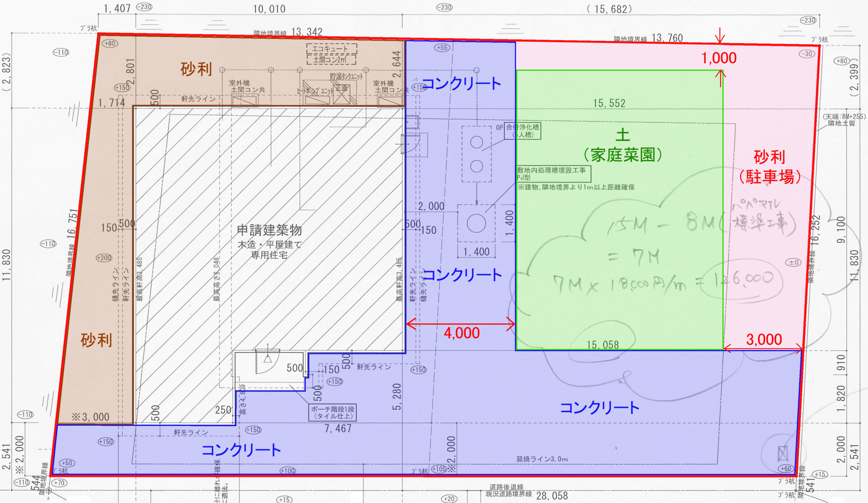
Task: Click the 16,252 boundary length
Action: coord(815,230)
